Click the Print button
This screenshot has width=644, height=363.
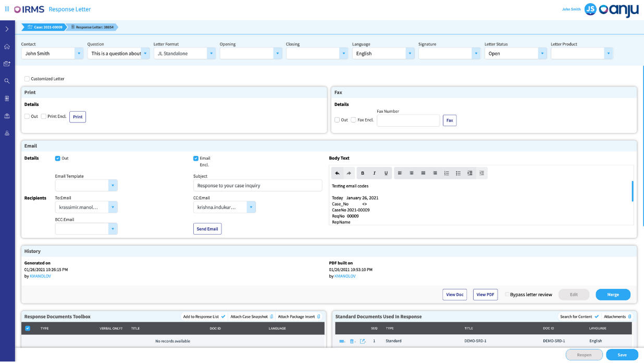78,117
